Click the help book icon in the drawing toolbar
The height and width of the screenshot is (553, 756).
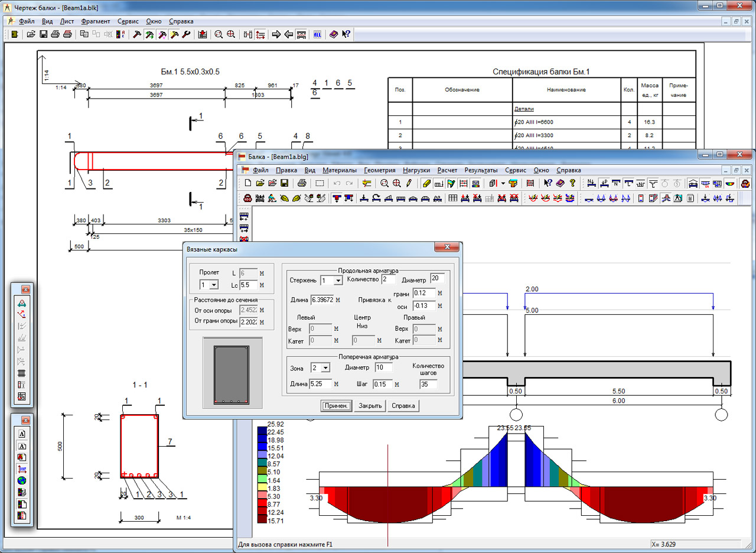(334, 34)
